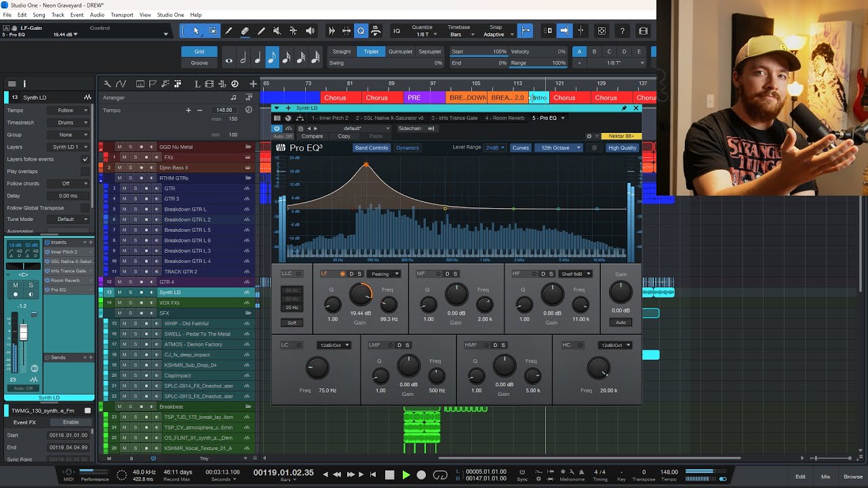Click the PRE arranger section marker
The image size is (868, 488).
pos(425,98)
